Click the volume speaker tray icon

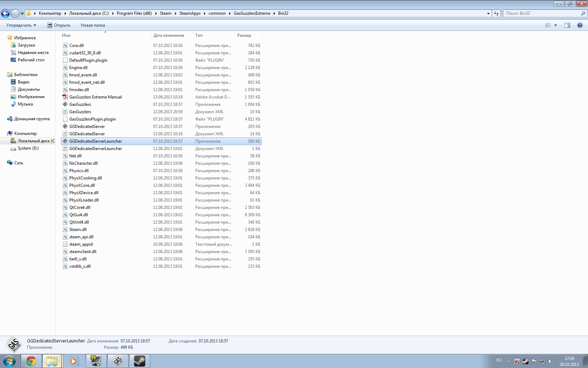[x=551, y=361]
